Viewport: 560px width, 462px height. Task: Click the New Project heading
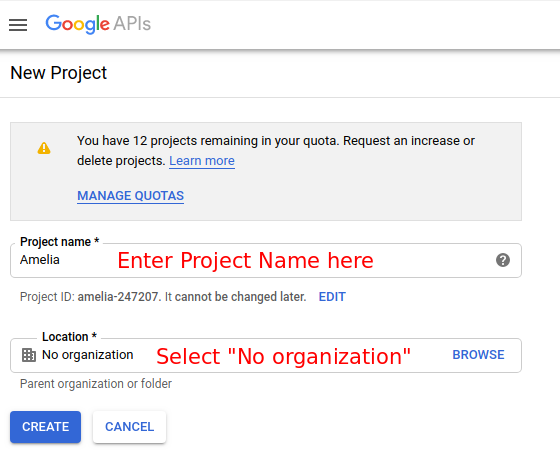click(x=59, y=73)
